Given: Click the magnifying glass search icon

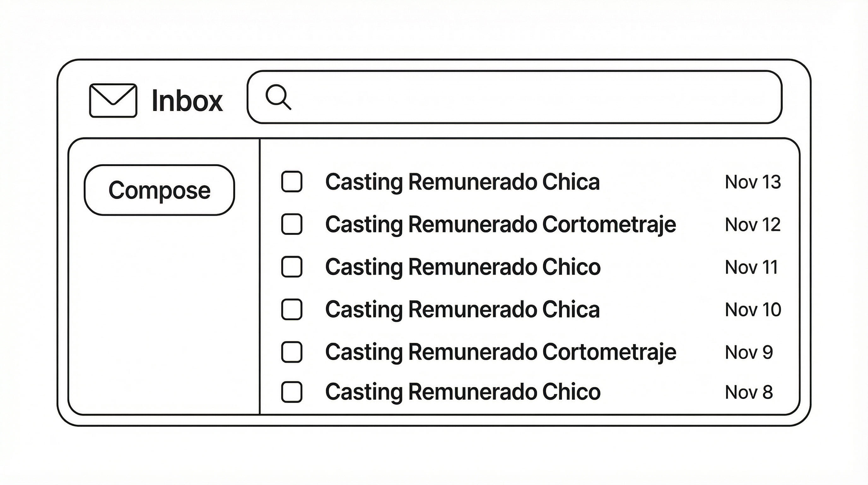Looking at the screenshot, I should click(x=278, y=97).
